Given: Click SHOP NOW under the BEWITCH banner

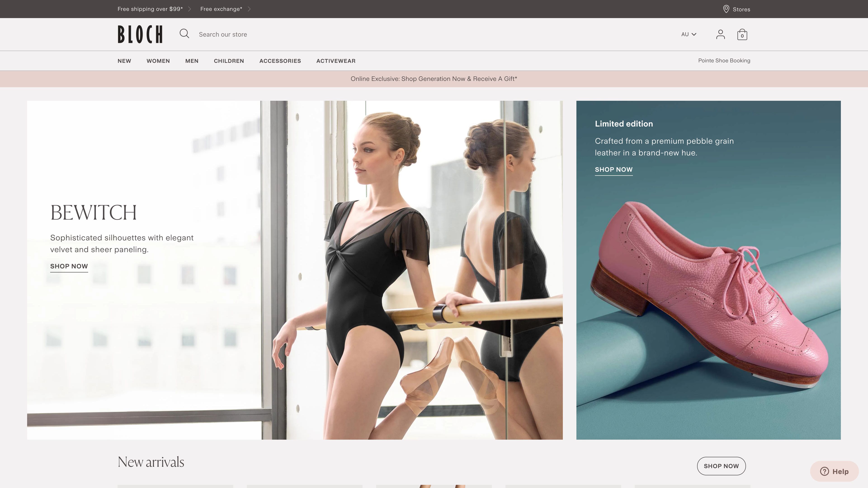Looking at the screenshot, I should [69, 266].
